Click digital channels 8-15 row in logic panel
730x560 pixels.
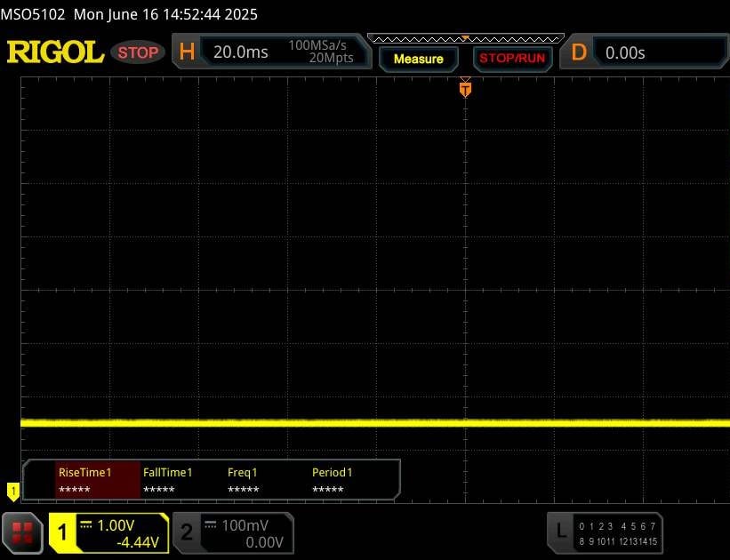point(618,541)
